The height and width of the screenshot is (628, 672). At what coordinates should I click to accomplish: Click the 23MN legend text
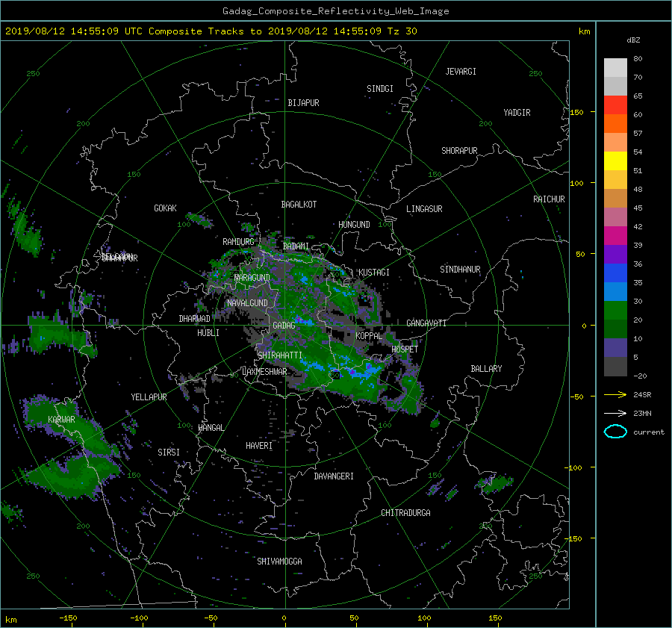point(642,413)
